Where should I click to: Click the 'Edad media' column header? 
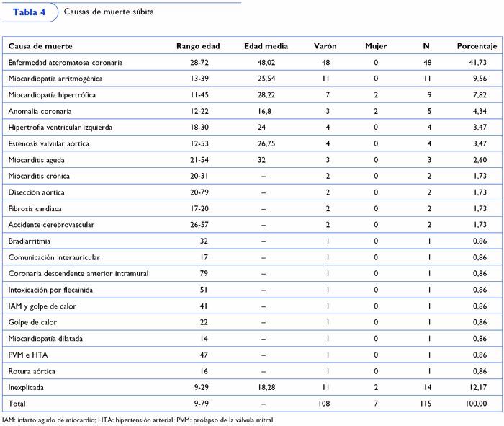click(266, 46)
